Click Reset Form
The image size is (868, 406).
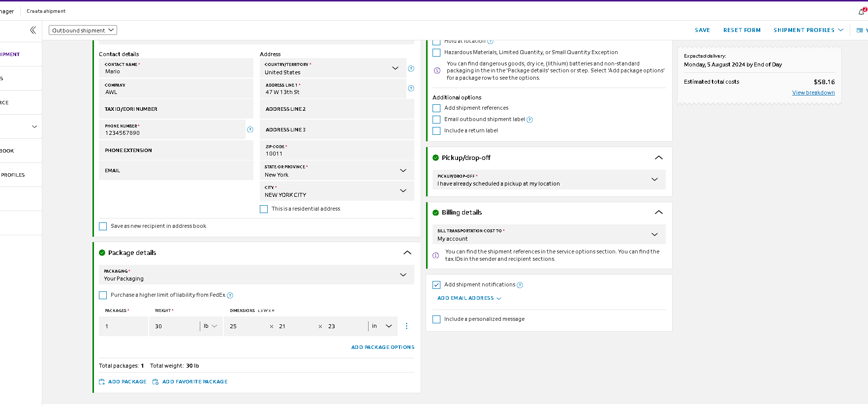(x=742, y=30)
